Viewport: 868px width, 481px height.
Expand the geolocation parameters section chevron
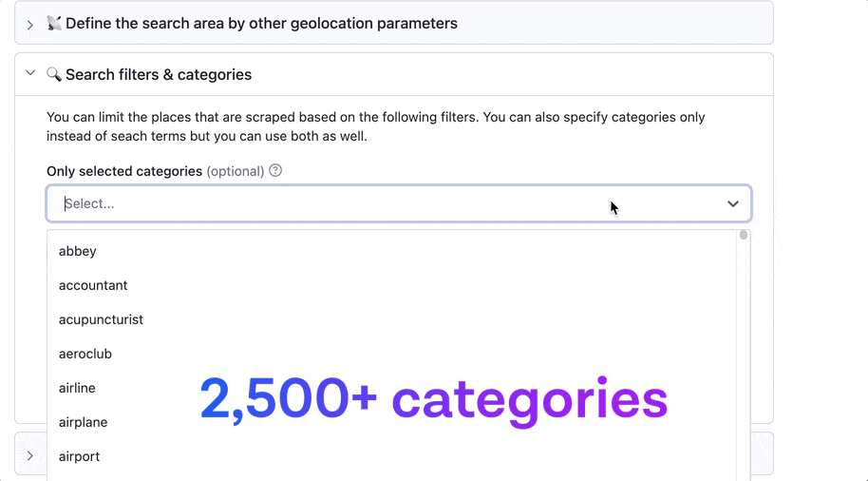[30, 24]
